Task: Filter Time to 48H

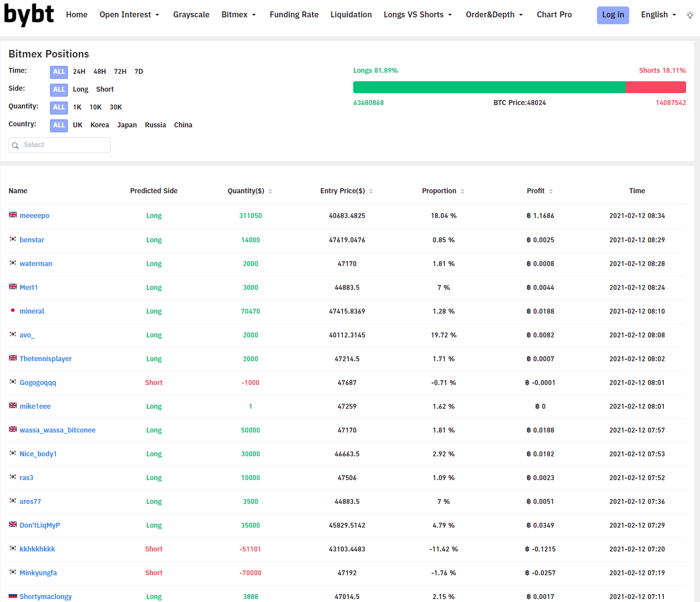Action: click(100, 72)
